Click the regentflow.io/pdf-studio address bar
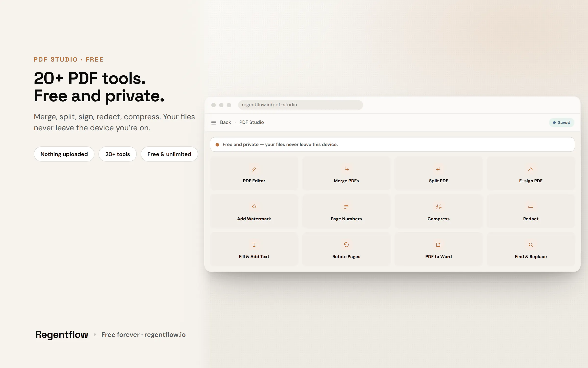588x368 pixels. pyautogui.click(x=300, y=105)
